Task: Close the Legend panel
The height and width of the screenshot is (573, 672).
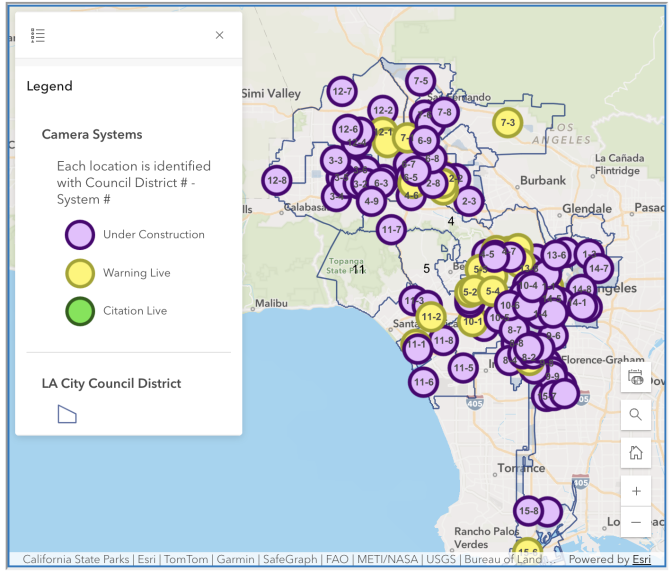Action: 219,35
